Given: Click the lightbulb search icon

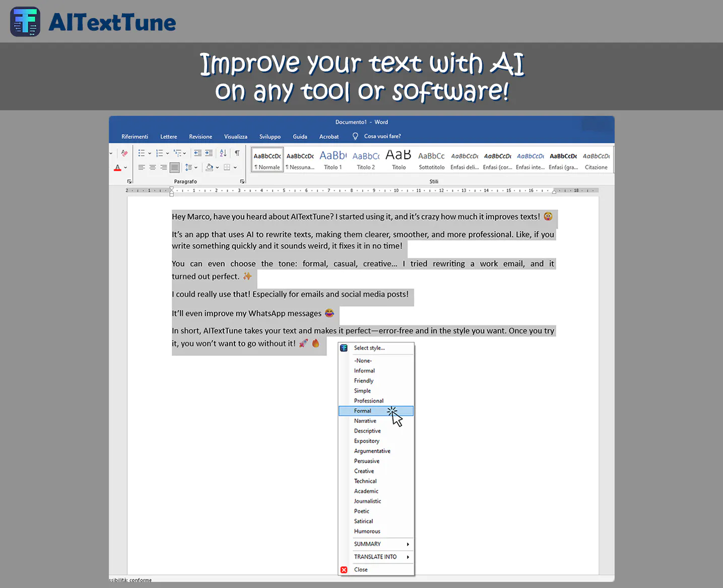Looking at the screenshot, I should click(355, 136).
